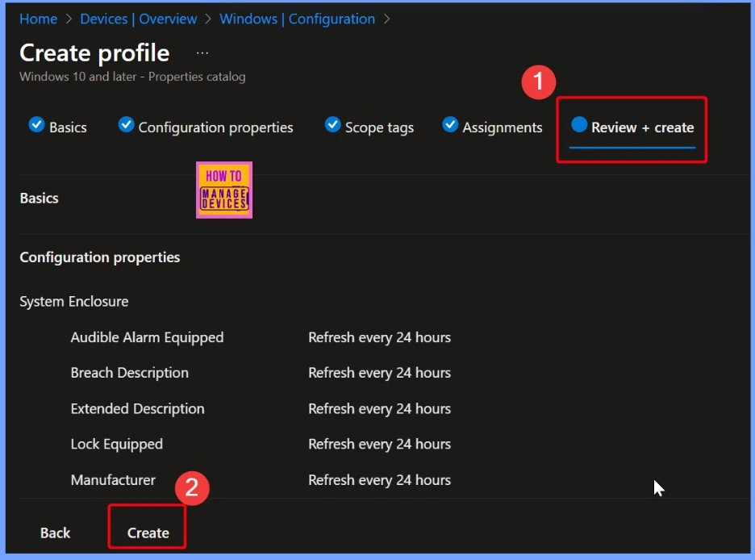Select the Breach Description property
Image resolution: width=755 pixels, height=560 pixels.
pyautogui.click(x=130, y=373)
